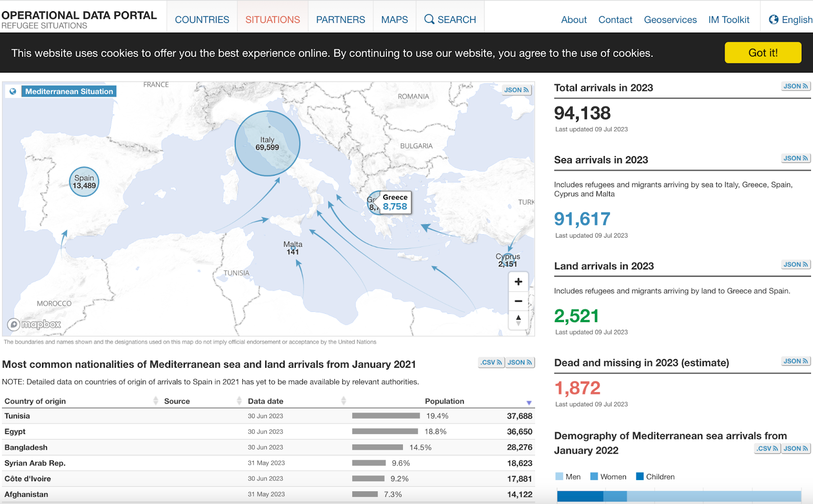Open JSON feed for Total arrivals in 2023
The height and width of the screenshot is (504, 813).
coord(796,86)
